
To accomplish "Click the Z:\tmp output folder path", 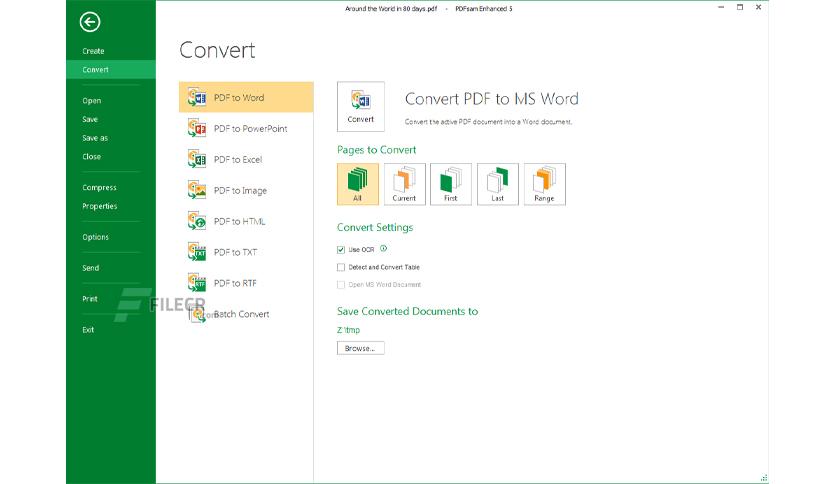I will [349, 330].
